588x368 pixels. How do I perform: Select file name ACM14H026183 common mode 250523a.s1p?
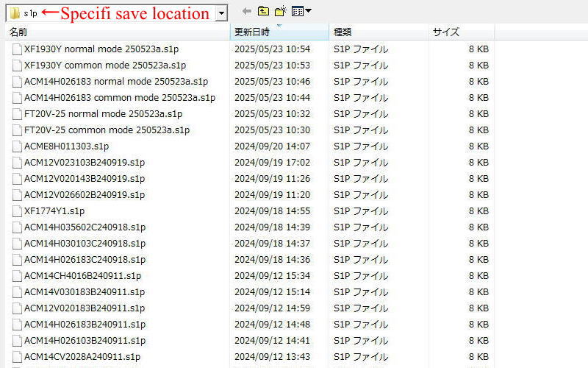coord(120,98)
